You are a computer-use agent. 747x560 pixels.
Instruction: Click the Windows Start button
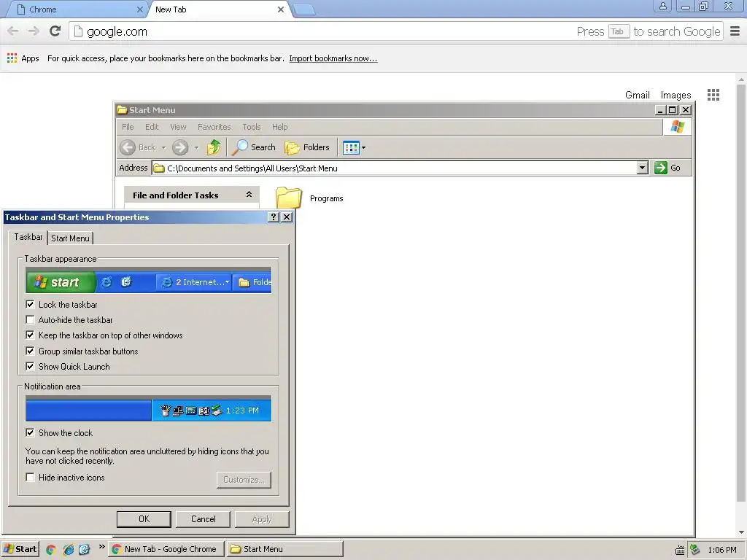click(20, 549)
